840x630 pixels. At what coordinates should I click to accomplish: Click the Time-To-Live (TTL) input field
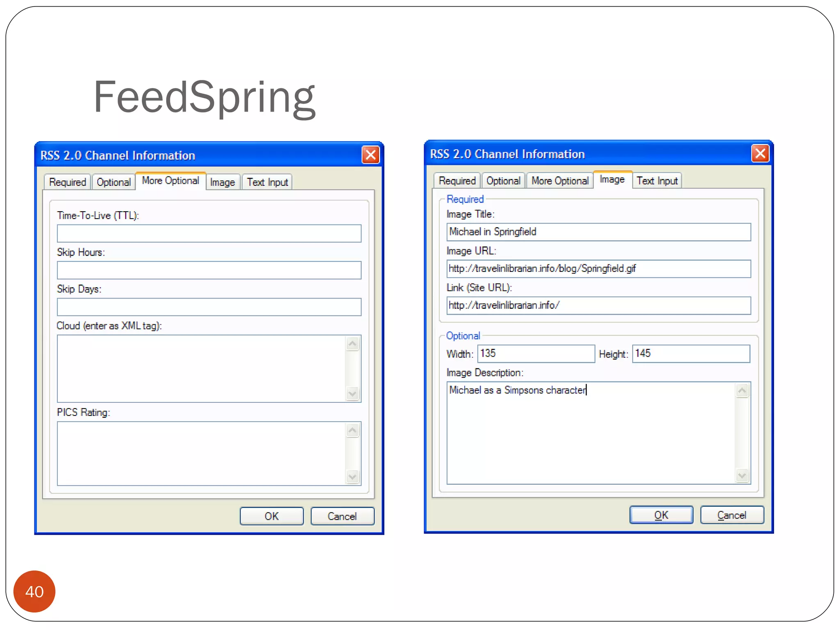click(x=209, y=233)
